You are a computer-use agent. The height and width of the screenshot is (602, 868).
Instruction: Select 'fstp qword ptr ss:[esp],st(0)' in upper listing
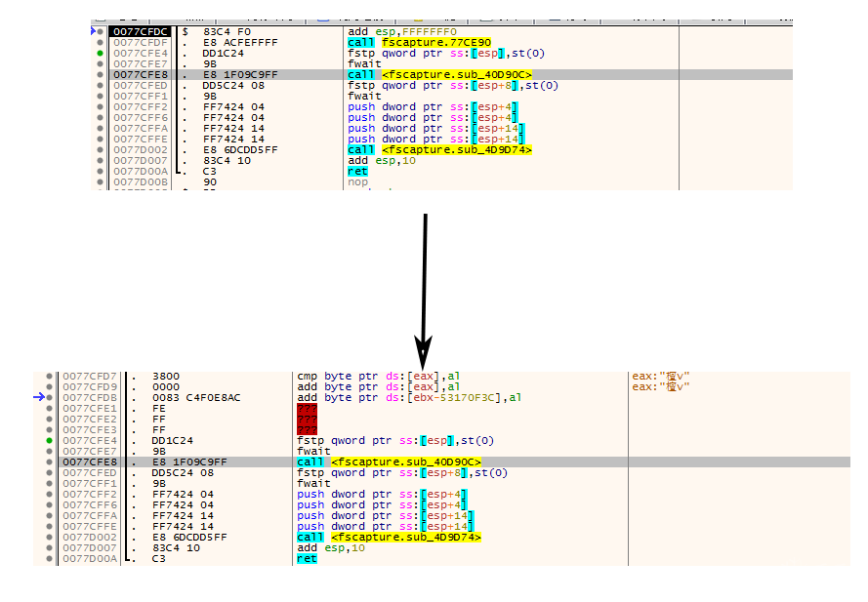tap(446, 53)
